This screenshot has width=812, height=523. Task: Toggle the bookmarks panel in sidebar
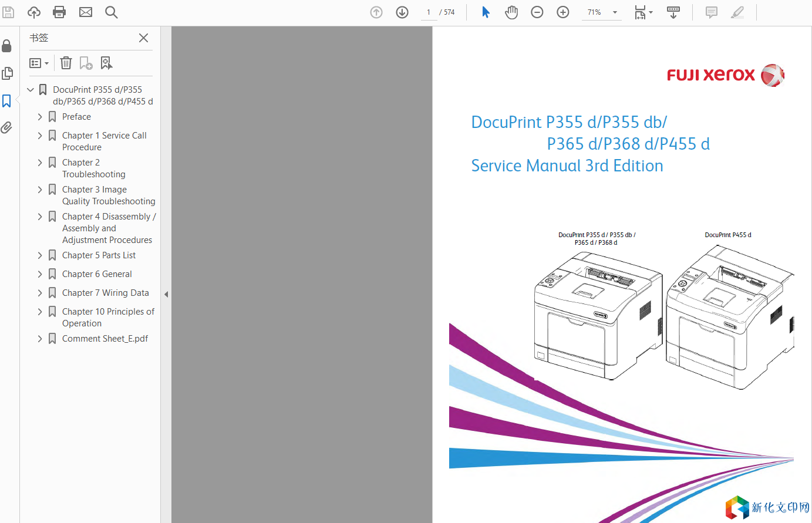click(7, 101)
